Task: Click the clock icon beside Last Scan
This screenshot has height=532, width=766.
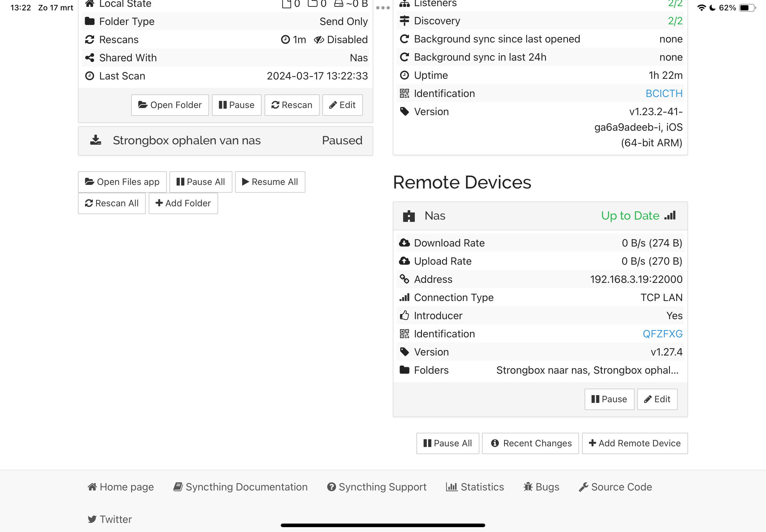Action: 90,76
